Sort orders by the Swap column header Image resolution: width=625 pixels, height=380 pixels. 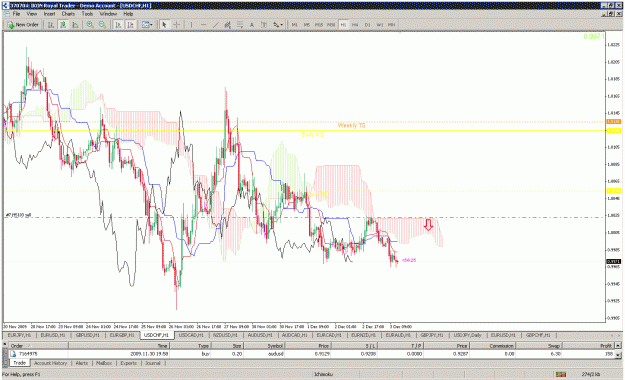(x=539, y=346)
